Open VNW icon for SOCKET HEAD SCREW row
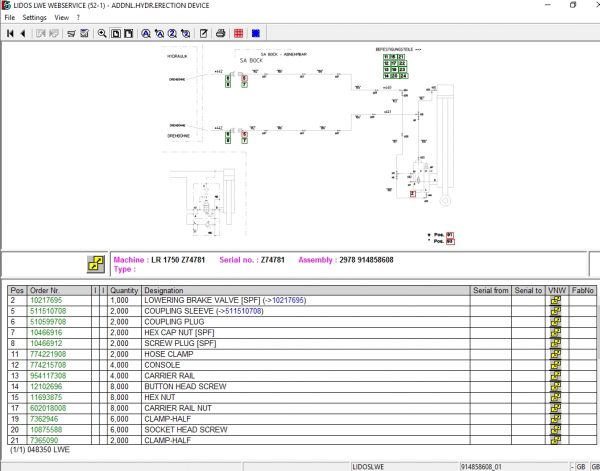 [x=556, y=430]
